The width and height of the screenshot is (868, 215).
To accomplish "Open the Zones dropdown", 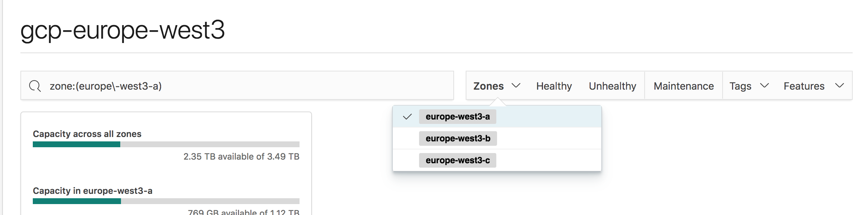I will [x=489, y=86].
